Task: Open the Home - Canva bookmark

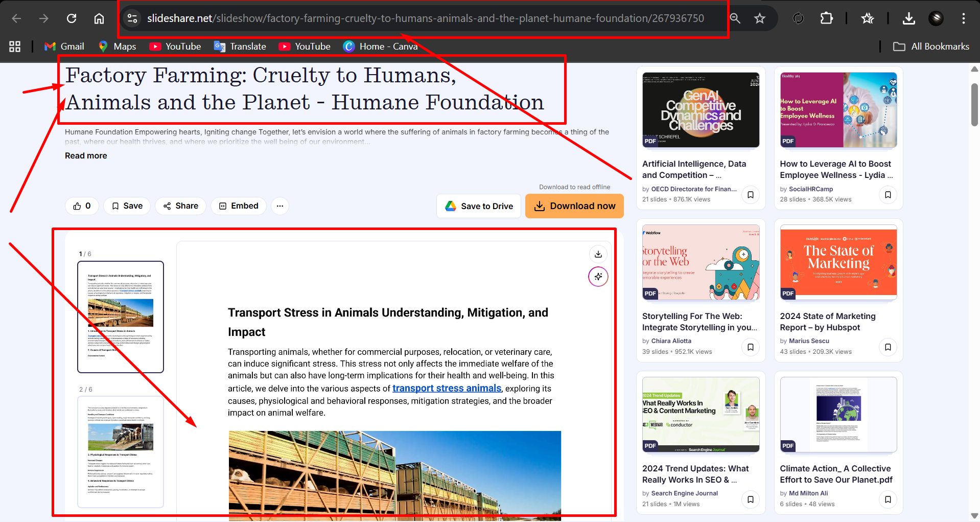Action: point(381,47)
